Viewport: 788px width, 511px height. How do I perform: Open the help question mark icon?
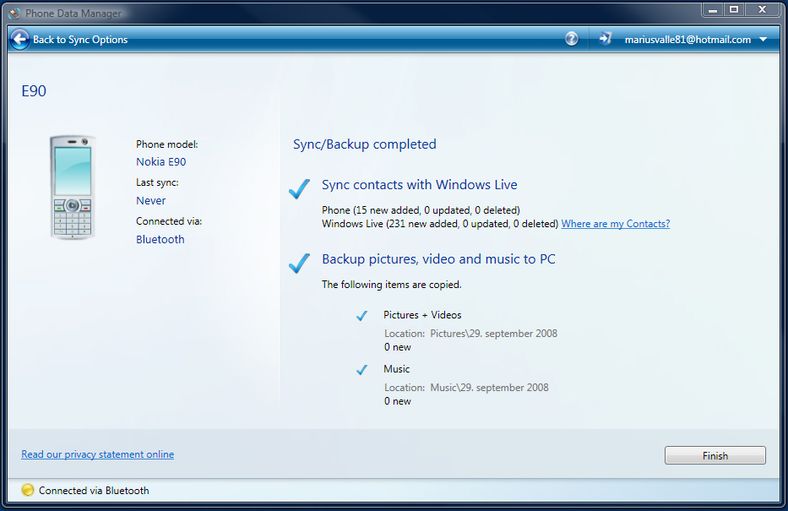(571, 39)
